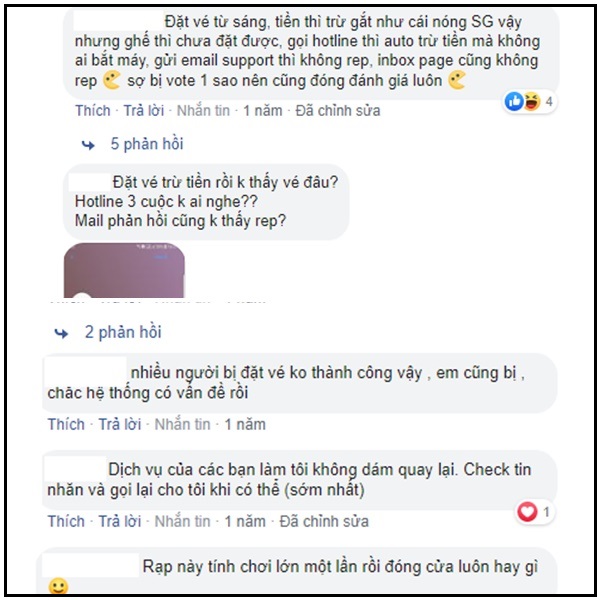Click Nhắn tin under the 'Dịch vụ' comment
Viewport: 600px width, 600px height.
[183, 521]
